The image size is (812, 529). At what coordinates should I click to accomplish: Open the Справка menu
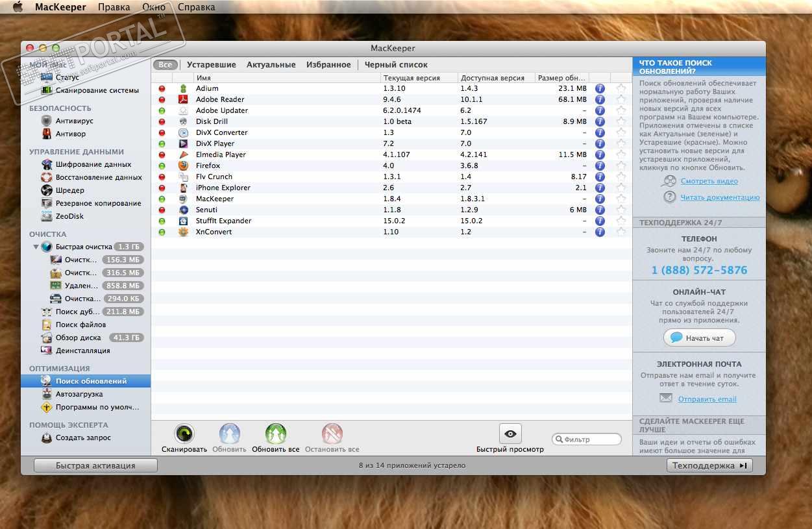click(196, 7)
